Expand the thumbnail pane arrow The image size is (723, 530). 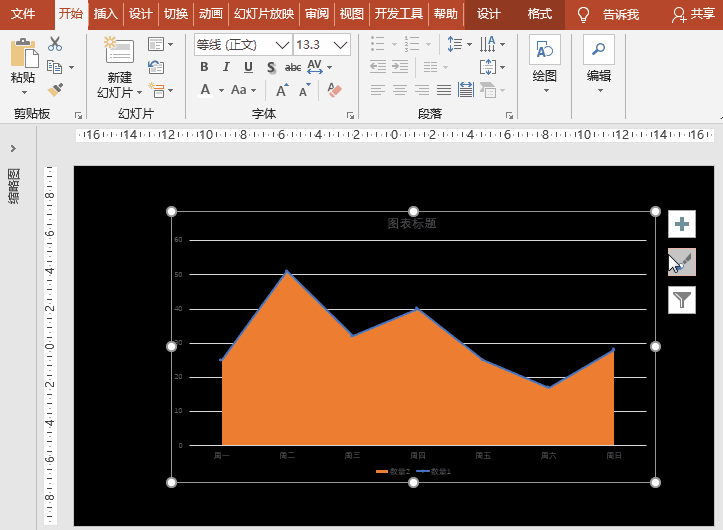point(13,148)
